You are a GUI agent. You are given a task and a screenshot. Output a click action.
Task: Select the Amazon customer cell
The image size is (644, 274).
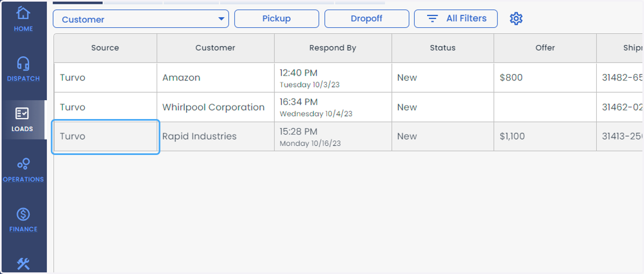[215, 78]
